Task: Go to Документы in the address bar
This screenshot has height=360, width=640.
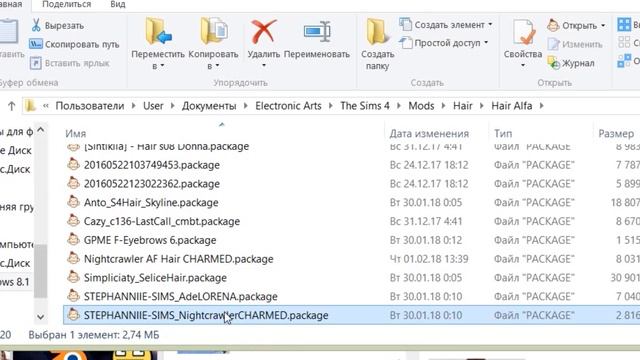Action: [209, 106]
